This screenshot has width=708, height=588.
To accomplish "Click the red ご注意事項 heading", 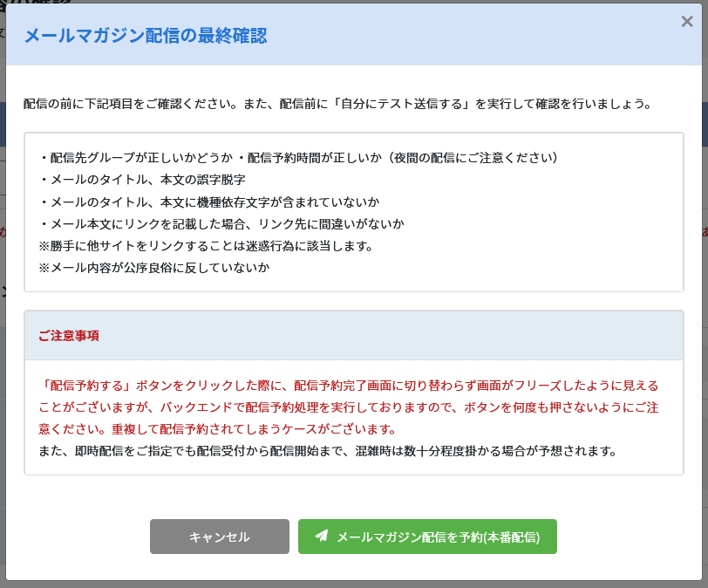I will [x=69, y=336].
